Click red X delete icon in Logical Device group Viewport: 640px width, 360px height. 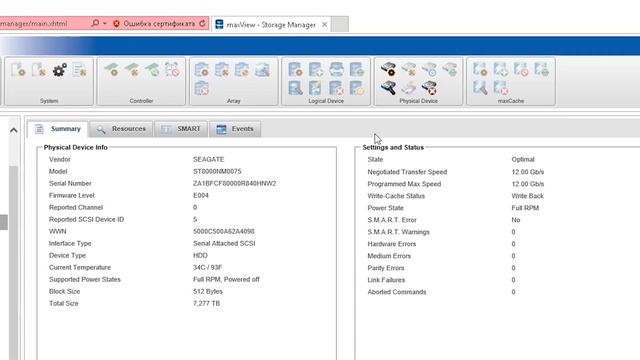click(336, 88)
